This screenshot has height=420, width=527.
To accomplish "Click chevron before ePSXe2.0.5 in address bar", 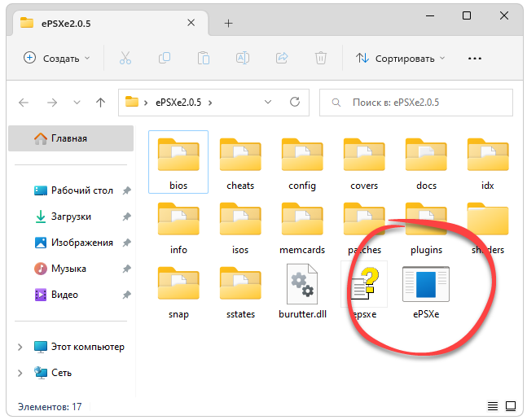I will pos(146,103).
